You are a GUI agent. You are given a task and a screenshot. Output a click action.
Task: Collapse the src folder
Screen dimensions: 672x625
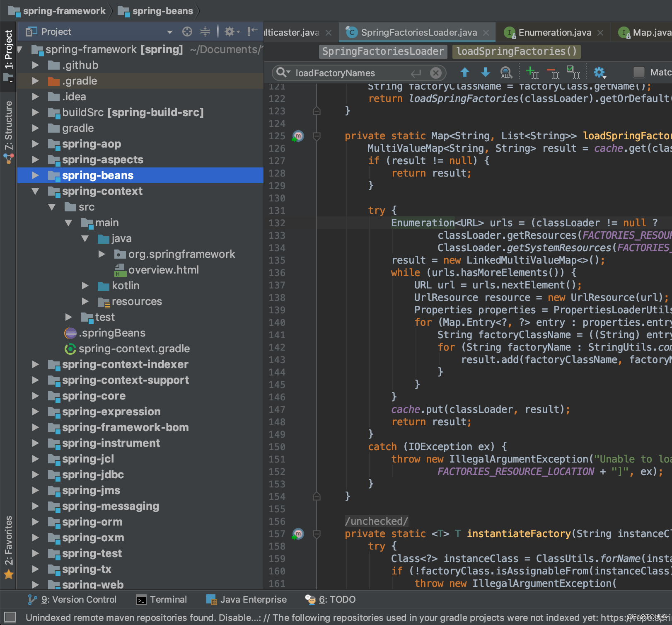click(x=52, y=207)
